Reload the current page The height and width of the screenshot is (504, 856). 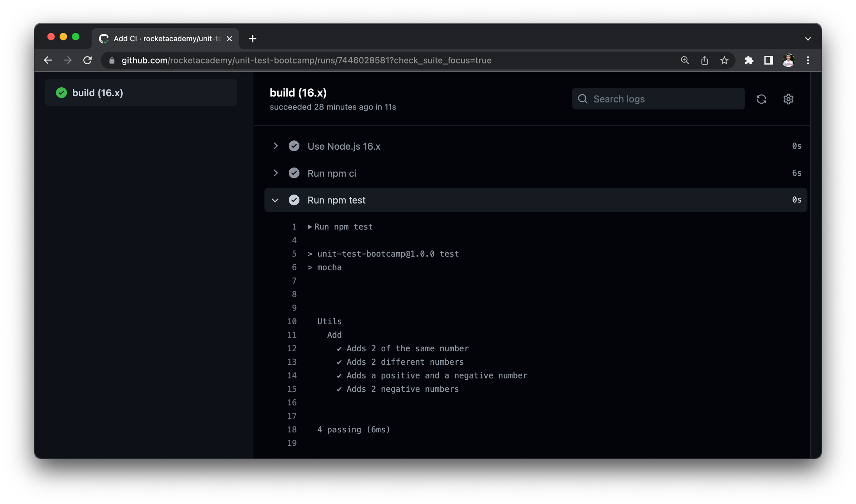click(x=87, y=60)
